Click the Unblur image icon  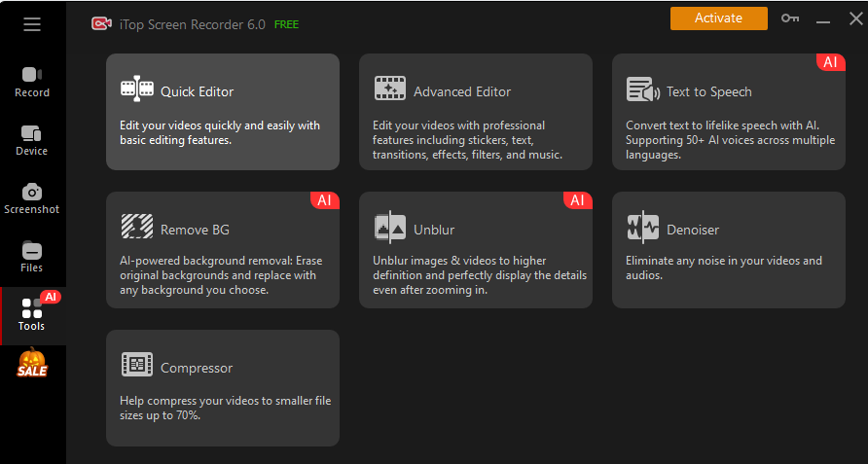(x=390, y=228)
